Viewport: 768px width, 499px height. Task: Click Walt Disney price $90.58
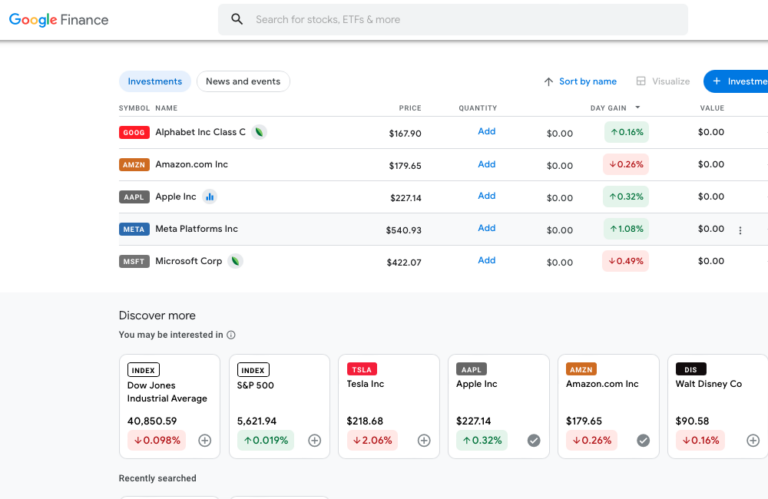pyautogui.click(x=692, y=421)
